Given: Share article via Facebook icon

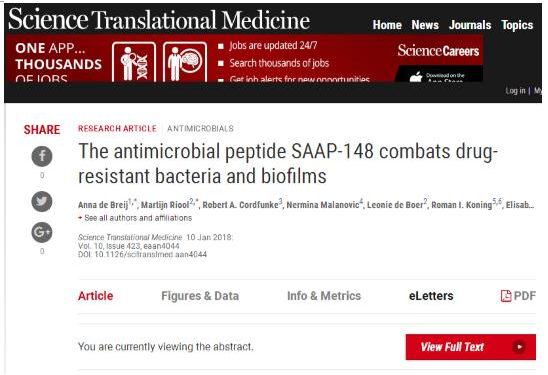Looking at the screenshot, I should (42, 156).
